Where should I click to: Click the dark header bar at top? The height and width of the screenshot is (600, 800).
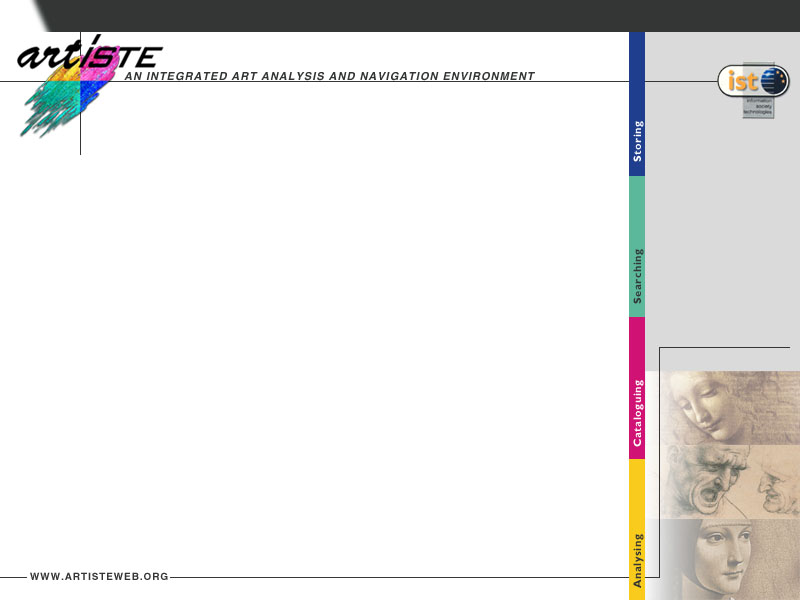pyautogui.click(x=400, y=15)
